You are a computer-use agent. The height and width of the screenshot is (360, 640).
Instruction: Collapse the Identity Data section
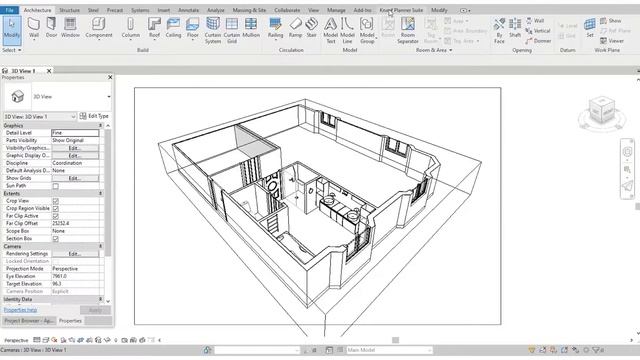101,299
